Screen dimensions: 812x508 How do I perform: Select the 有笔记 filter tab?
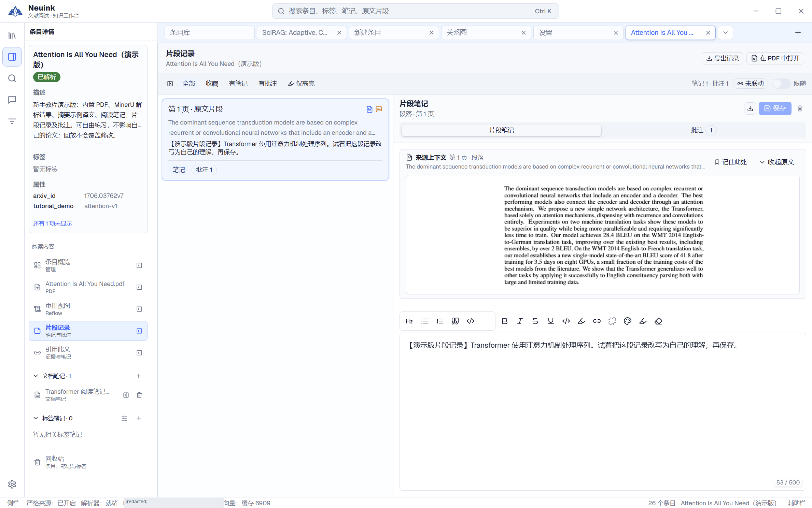pyautogui.click(x=238, y=84)
